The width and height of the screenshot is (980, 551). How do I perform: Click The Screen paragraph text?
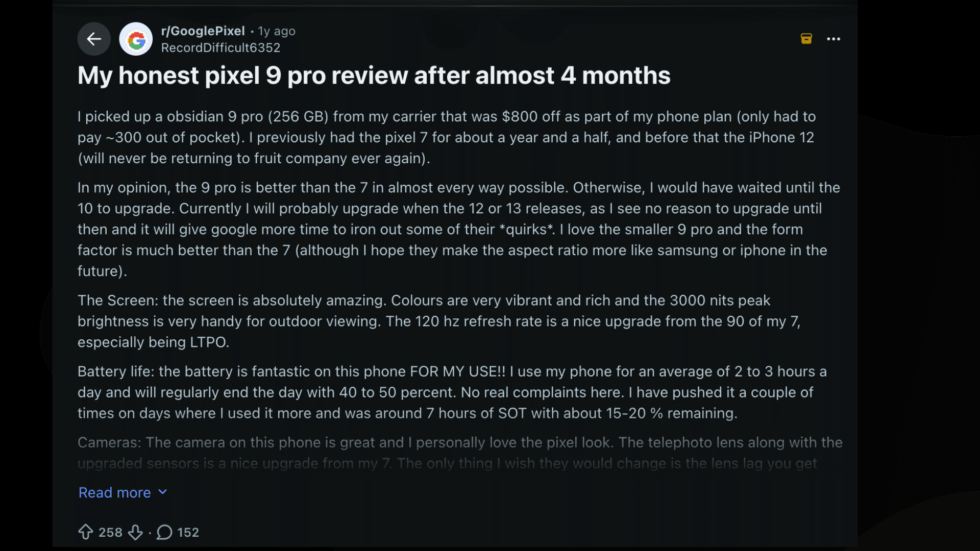[439, 321]
